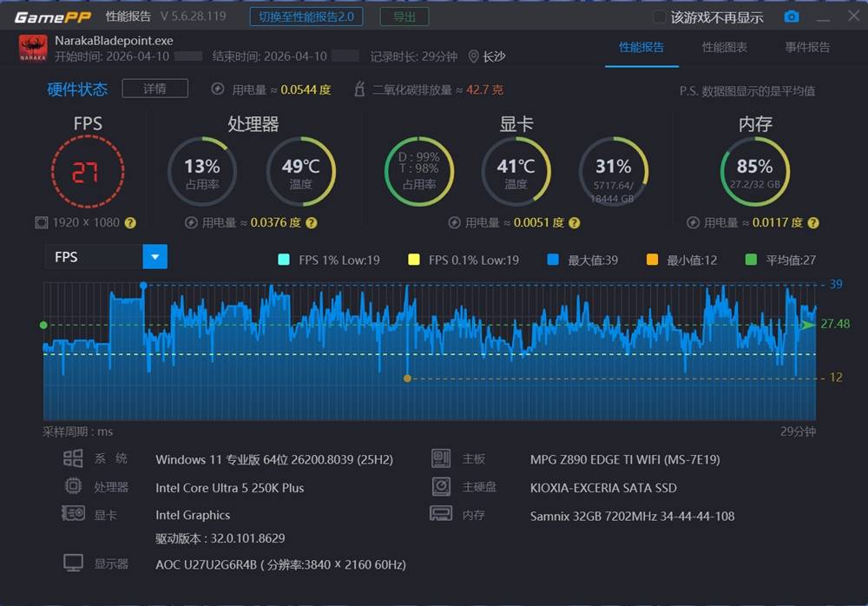Image resolution: width=868 pixels, height=606 pixels.
Task: Open help icon next to 0.0051 度
Action: coord(575,222)
